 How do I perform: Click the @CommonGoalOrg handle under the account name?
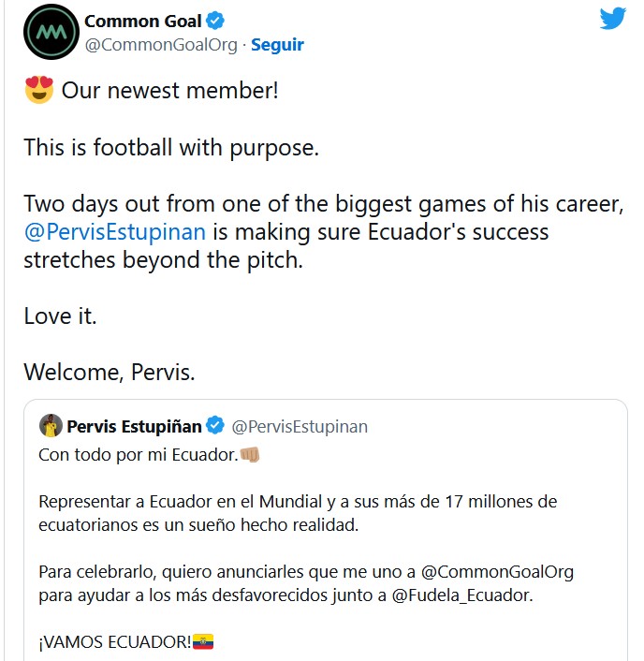pyautogui.click(x=163, y=44)
